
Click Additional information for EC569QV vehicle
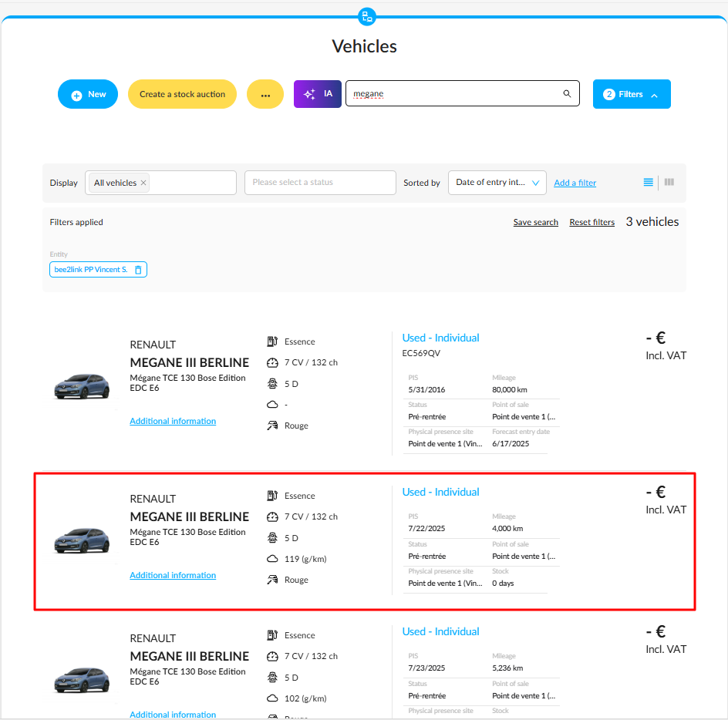pyautogui.click(x=173, y=421)
